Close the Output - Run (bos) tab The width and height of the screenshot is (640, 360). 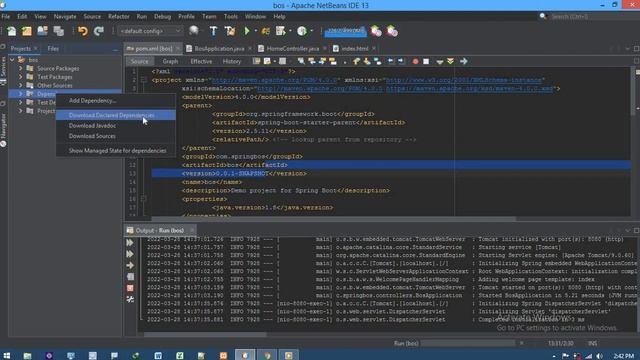[x=192, y=230]
